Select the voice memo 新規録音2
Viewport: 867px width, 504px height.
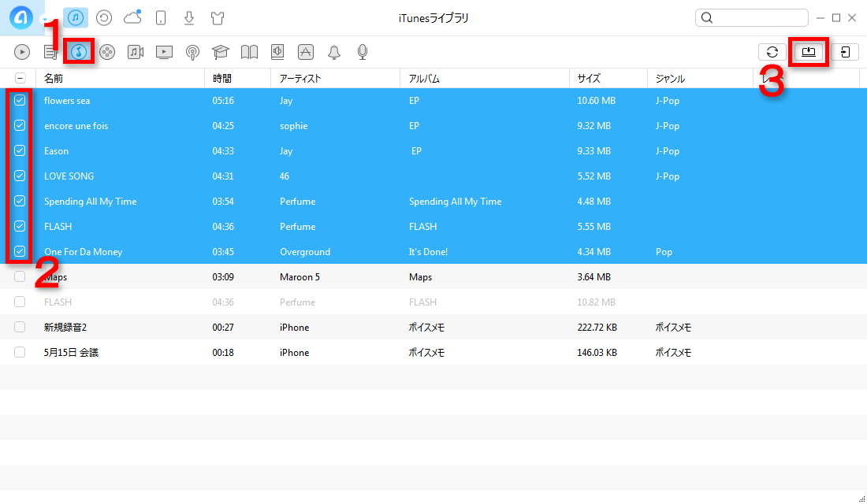pos(65,327)
